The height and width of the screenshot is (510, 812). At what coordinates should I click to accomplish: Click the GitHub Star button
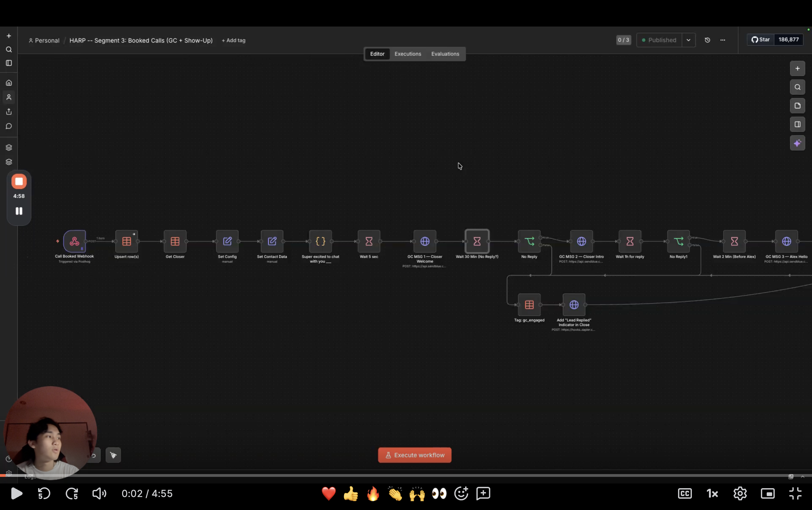760,40
